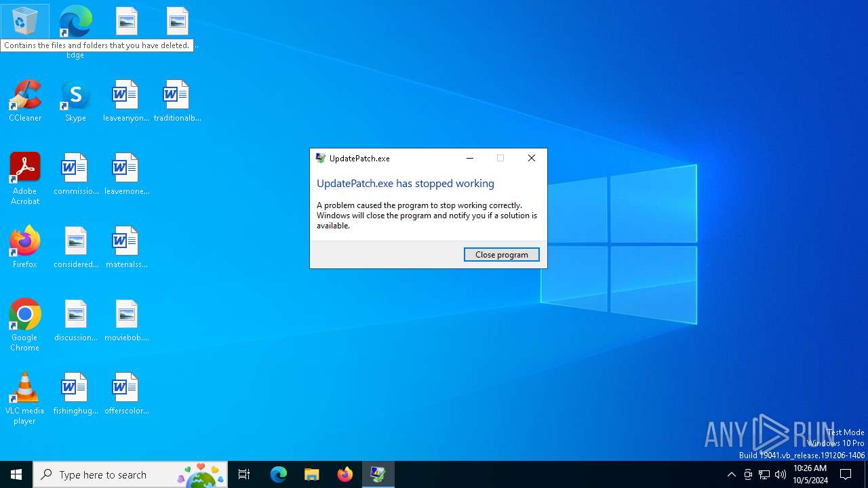Select the Skype desktop shortcut
868x488 pixels.
point(75,101)
